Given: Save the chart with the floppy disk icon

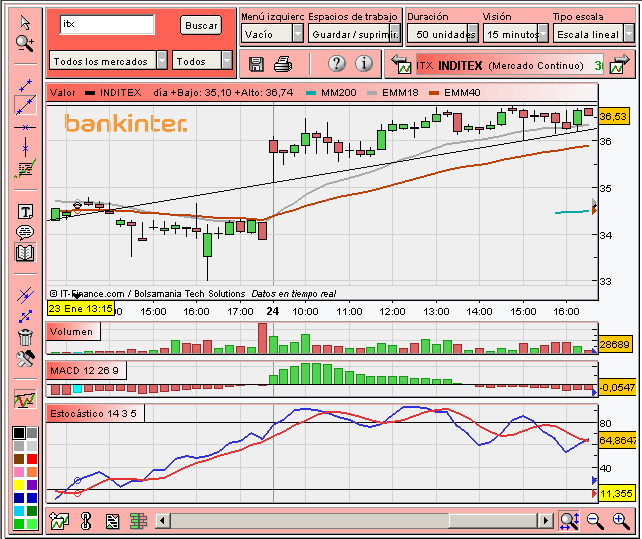Looking at the screenshot, I should point(256,64).
